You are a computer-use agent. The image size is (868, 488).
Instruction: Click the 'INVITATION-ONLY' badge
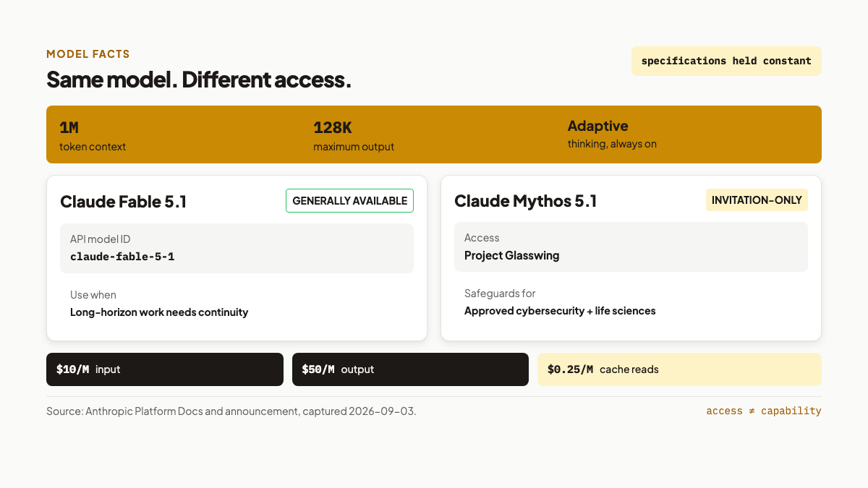click(x=757, y=200)
